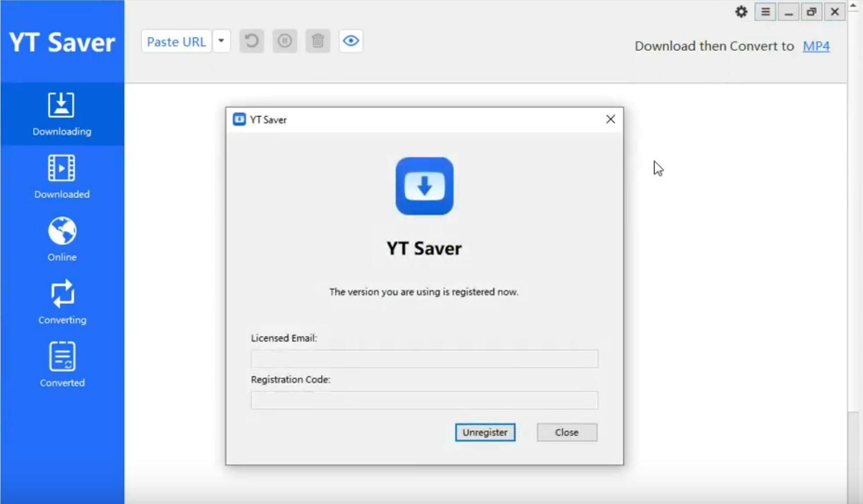
Task: Click the Paste URL button
Action: [x=176, y=41]
